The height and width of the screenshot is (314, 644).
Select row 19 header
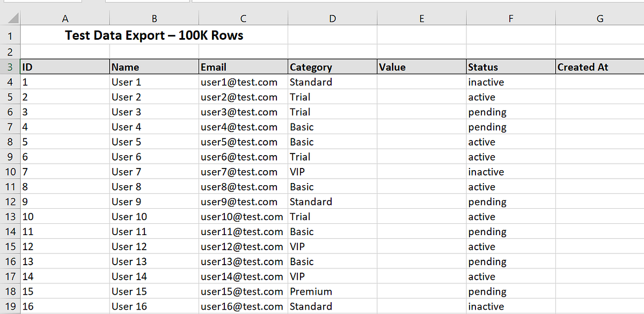(x=10, y=306)
